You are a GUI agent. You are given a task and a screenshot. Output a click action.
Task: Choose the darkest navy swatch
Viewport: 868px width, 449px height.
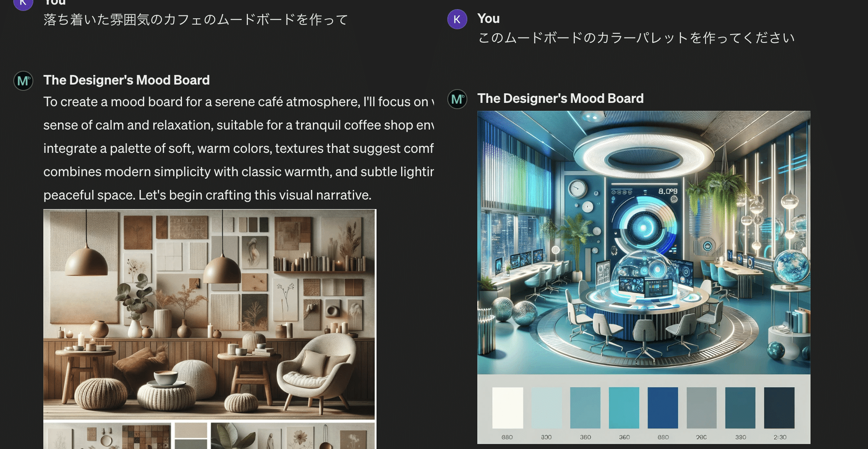coord(779,408)
